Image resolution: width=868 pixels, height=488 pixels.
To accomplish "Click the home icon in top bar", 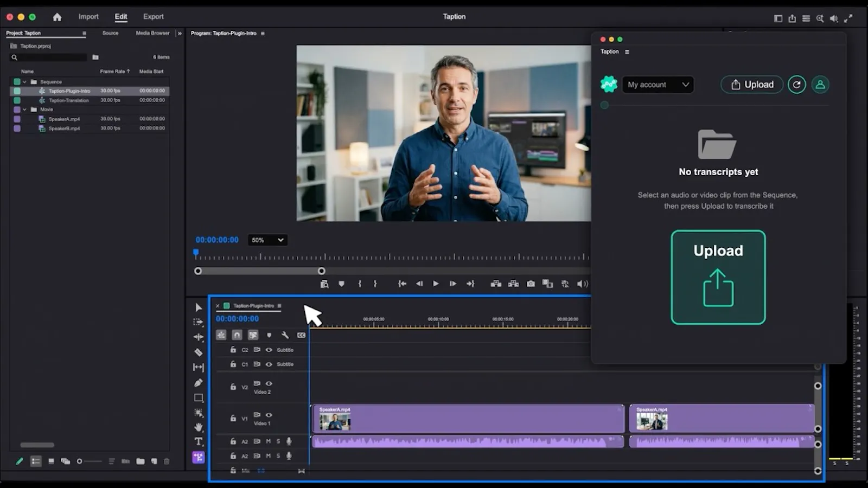I will (x=57, y=17).
